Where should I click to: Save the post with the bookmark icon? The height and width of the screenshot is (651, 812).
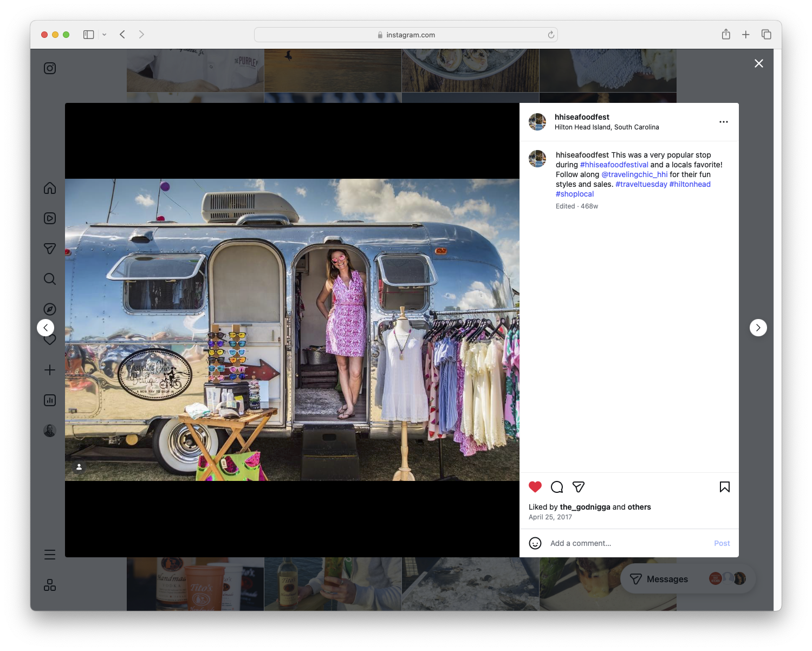click(724, 487)
